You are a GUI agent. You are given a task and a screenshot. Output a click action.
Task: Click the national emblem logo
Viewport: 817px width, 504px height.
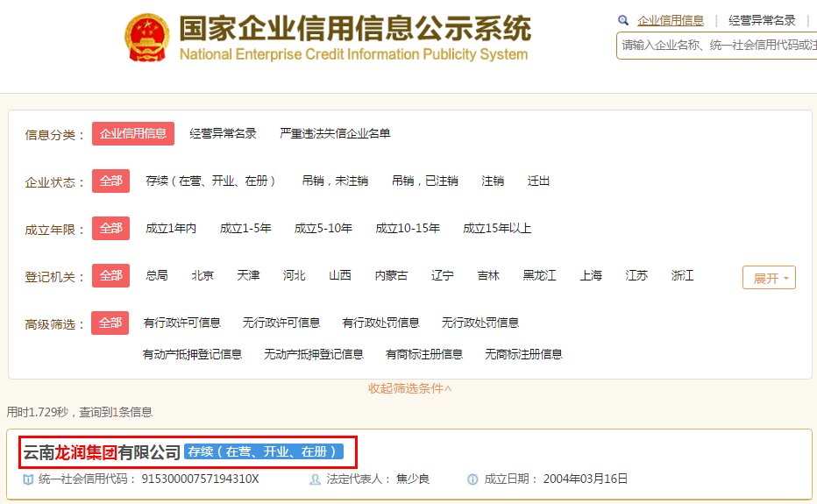pyautogui.click(x=147, y=38)
